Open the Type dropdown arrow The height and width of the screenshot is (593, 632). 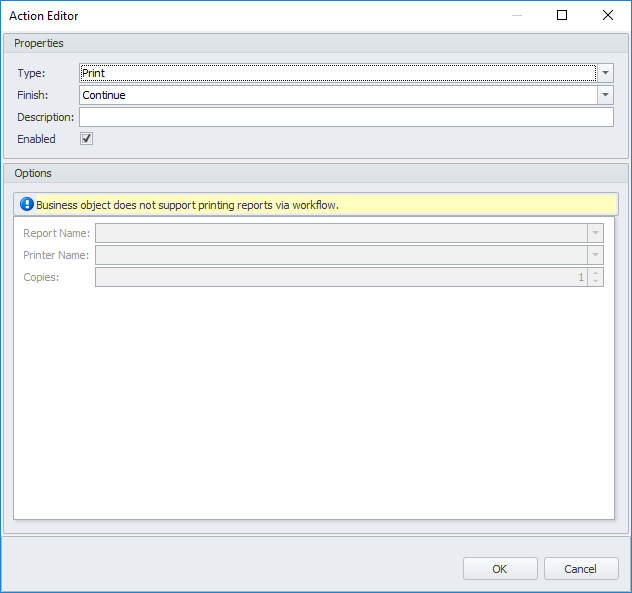coord(605,73)
